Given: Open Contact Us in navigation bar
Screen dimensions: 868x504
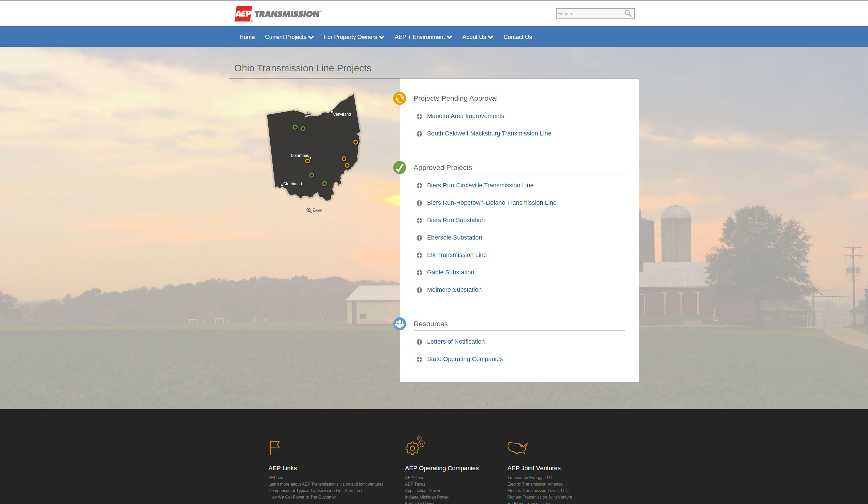Looking at the screenshot, I should click(x=517, y=37).
